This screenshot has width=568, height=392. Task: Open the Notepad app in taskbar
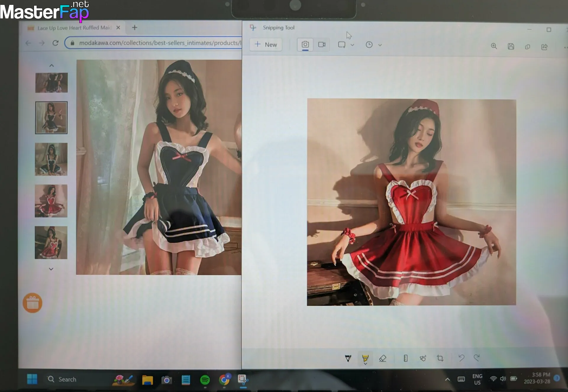pos(186,380)
